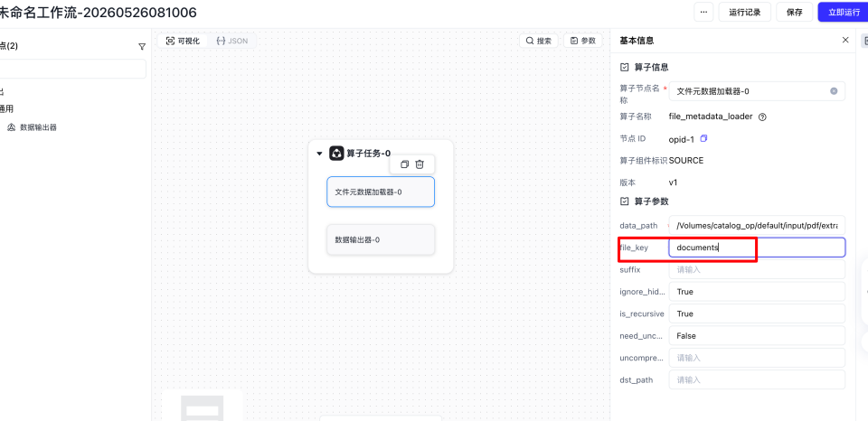Click the opid-1 node ID text
The width and height of the screenshot is (868, 421).
[x=682, y=139]
